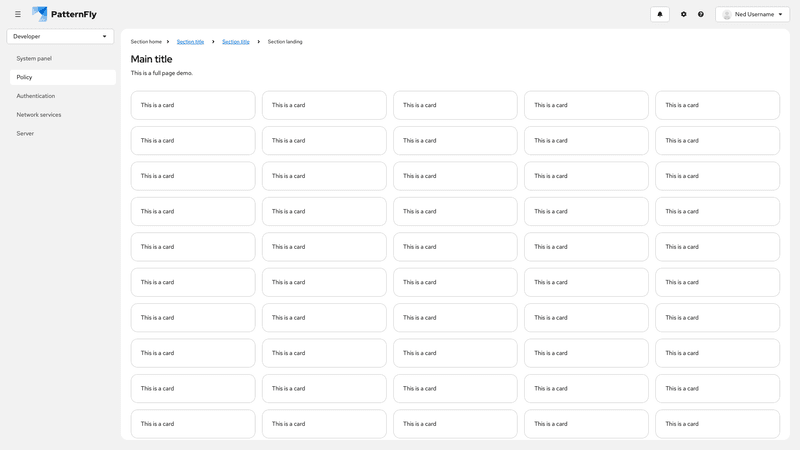This screenshot has width=800, height=450.
Task: Click Section home breadcrumb
Action: pyautogui.click(x=146, y=42)
